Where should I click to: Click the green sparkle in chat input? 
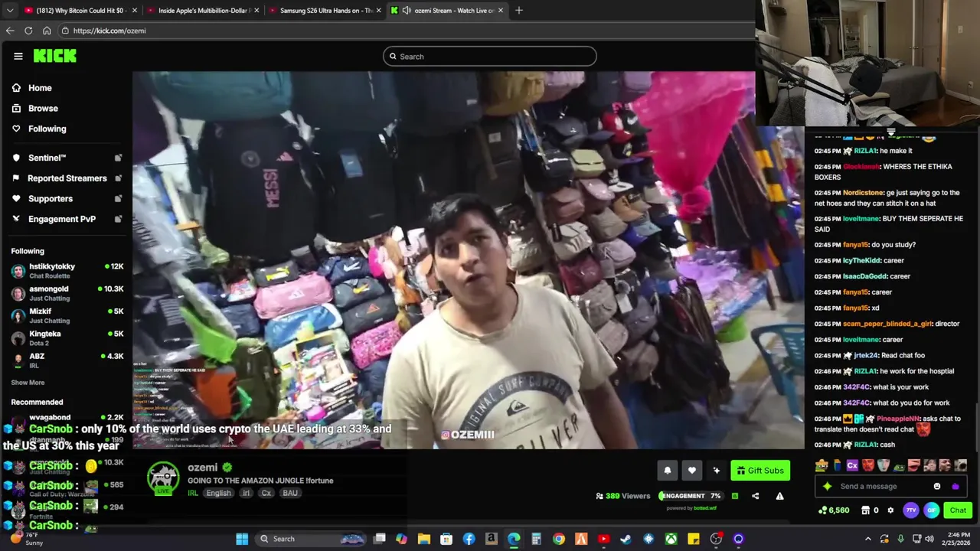[x=827, y=487]
